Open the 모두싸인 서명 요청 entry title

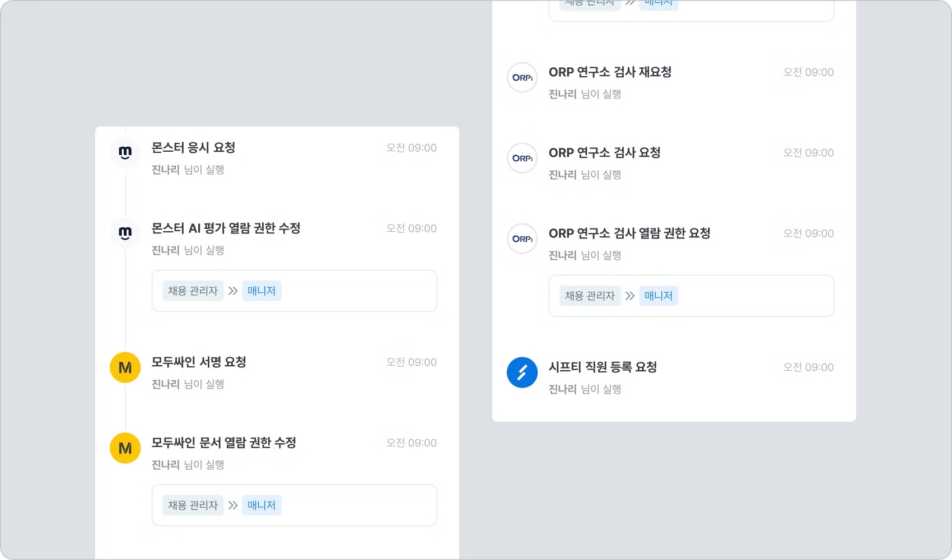pyautogui.click(x=199, y=362)
